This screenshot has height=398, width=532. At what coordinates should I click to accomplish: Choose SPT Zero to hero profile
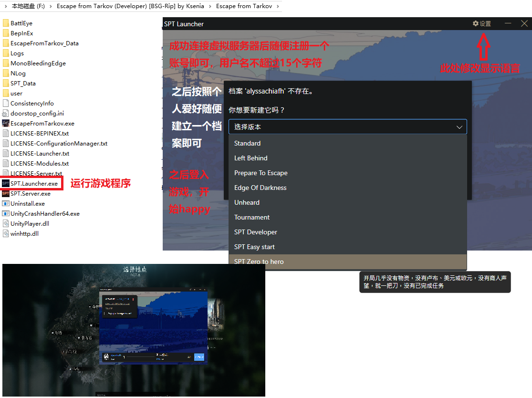point(348,262)
